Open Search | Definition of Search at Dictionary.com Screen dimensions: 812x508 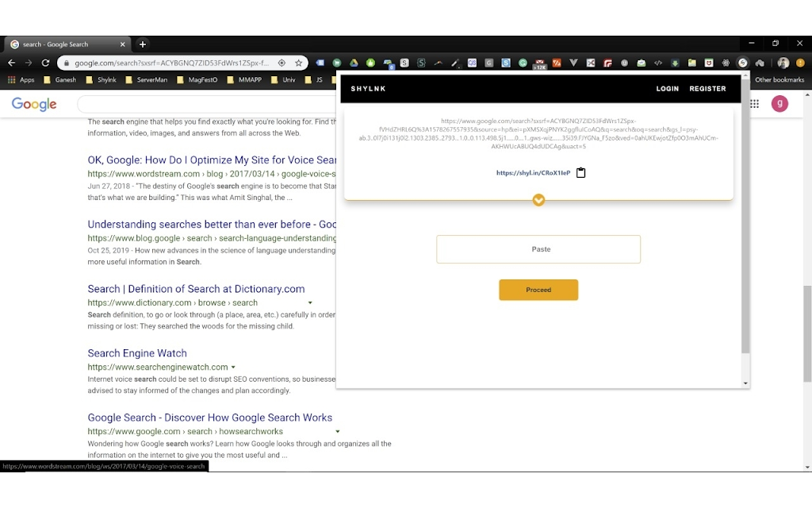tap(197, 289)
